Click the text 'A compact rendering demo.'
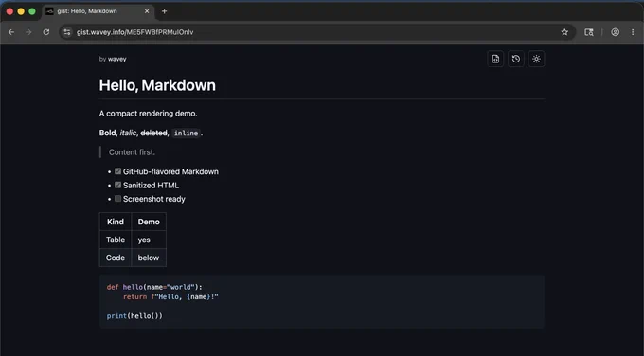 click(x=149, y=114)
